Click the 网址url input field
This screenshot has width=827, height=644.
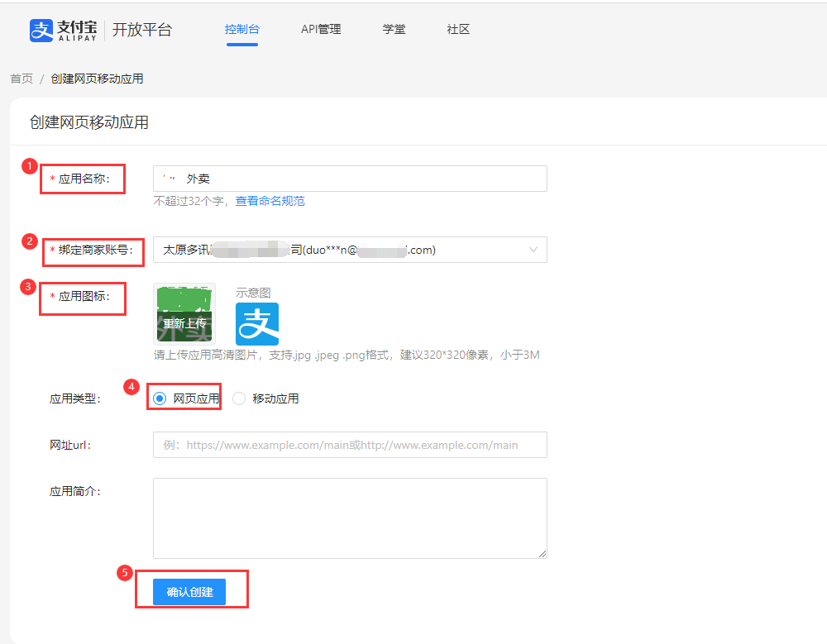[x=350, y=445]
